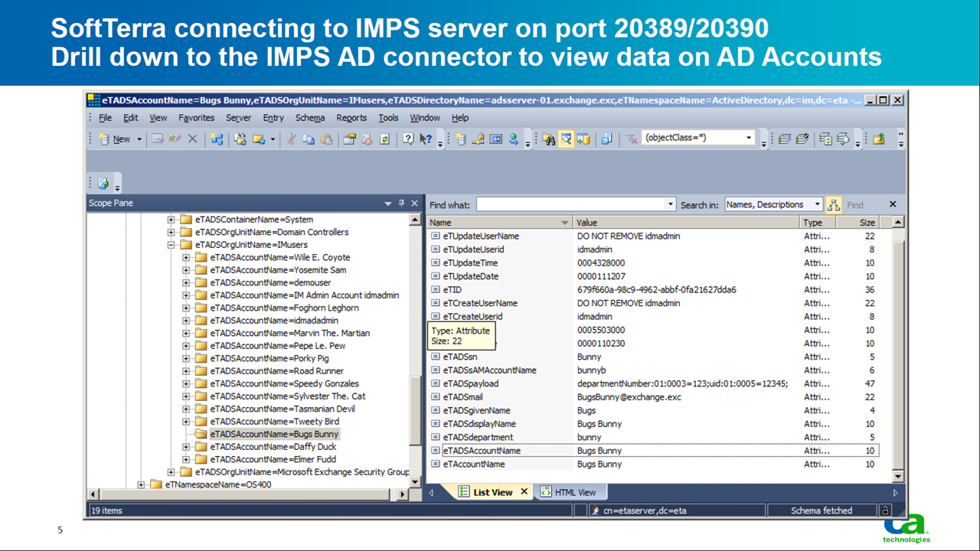This screenshot has width=980, height=551.
Task: Open the (objectClass=*) filter dropdown
Action: tap(749, 138)
